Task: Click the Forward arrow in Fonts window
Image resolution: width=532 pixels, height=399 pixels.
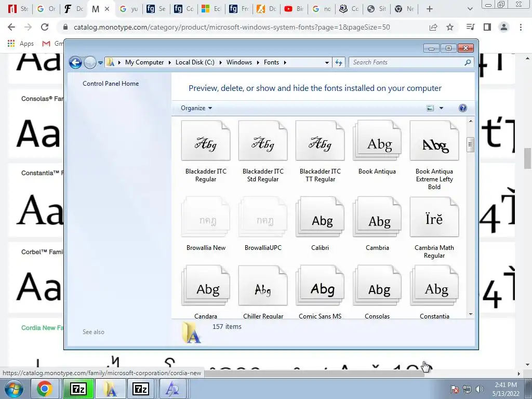Action: click(x=89, y=62)
